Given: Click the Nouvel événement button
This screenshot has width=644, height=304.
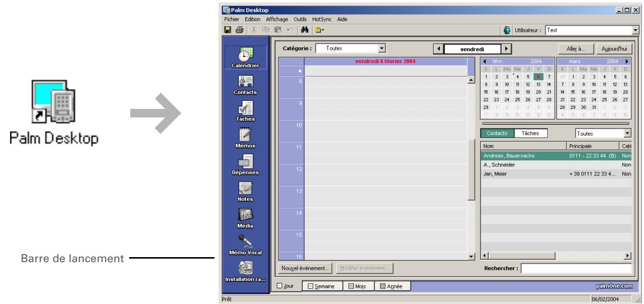Looking at the screenshot, I should point(306,268).
